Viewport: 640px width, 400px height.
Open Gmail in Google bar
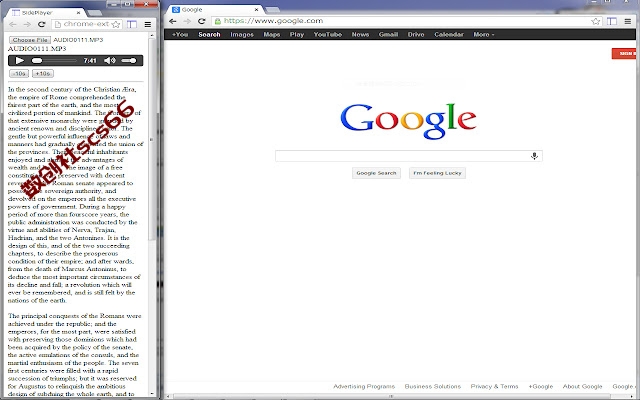pos(388,34)
